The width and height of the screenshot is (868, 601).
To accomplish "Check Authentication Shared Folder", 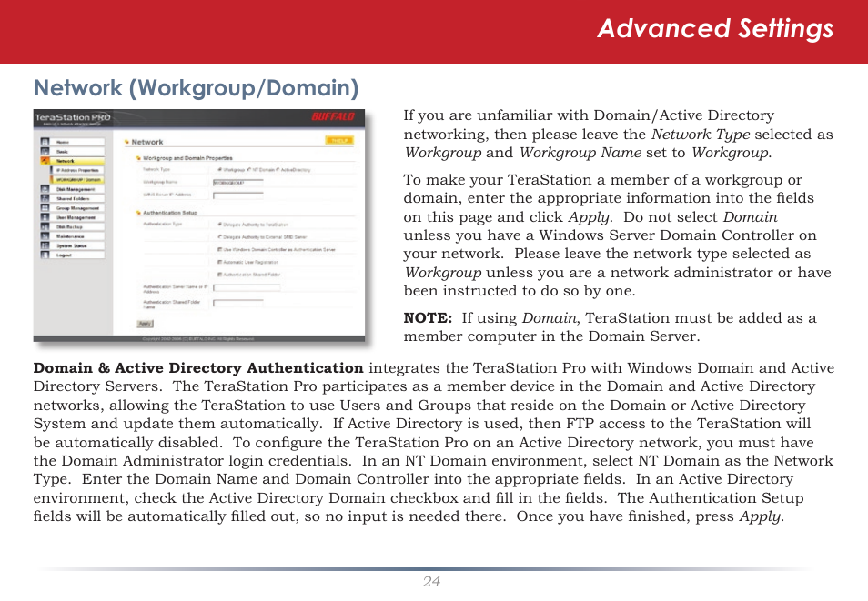I will (220, 275).
